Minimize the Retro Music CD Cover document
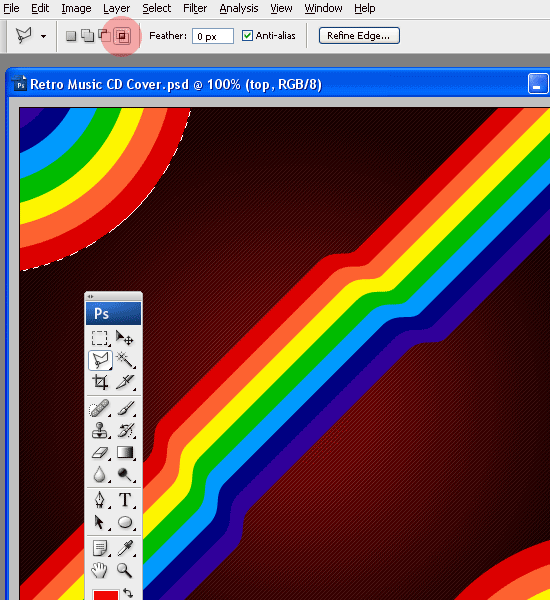Screen dimensions: 550x600 point(537,84)
